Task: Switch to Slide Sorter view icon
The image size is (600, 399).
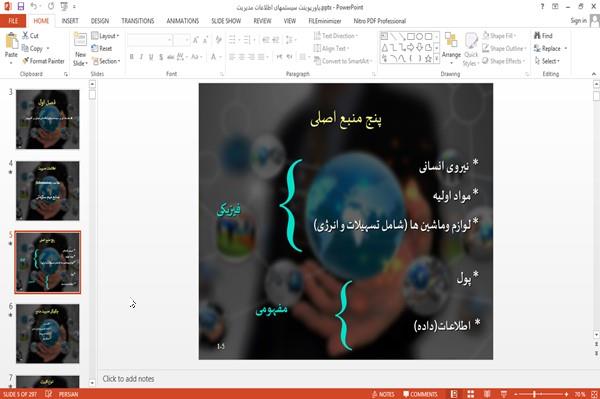Action: coord(471,394)
